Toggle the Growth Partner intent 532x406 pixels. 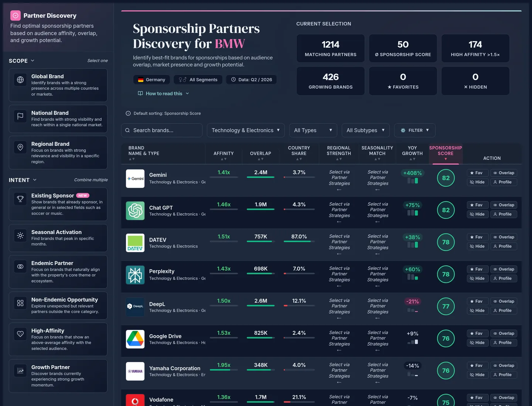(58, 376)
